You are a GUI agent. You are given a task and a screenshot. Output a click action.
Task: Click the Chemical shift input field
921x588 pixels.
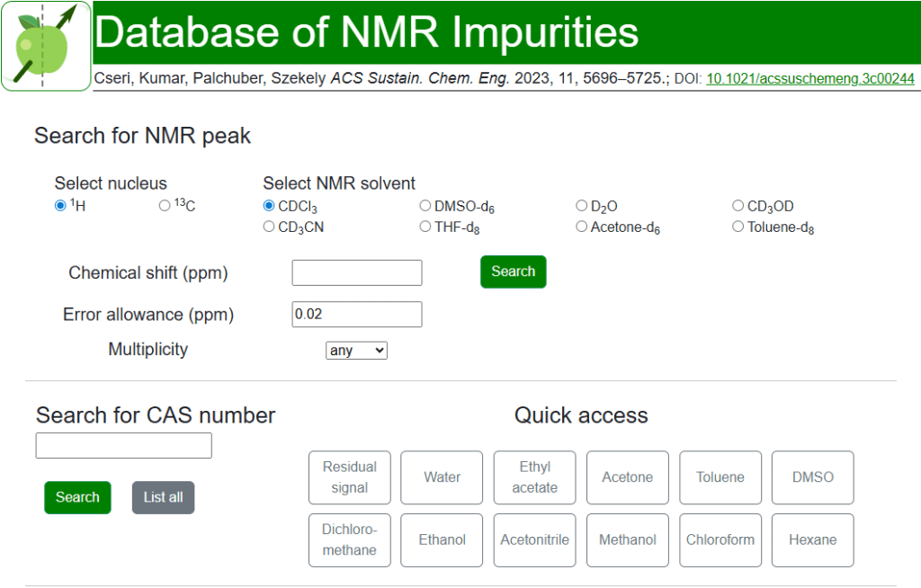tap(357, 272)
